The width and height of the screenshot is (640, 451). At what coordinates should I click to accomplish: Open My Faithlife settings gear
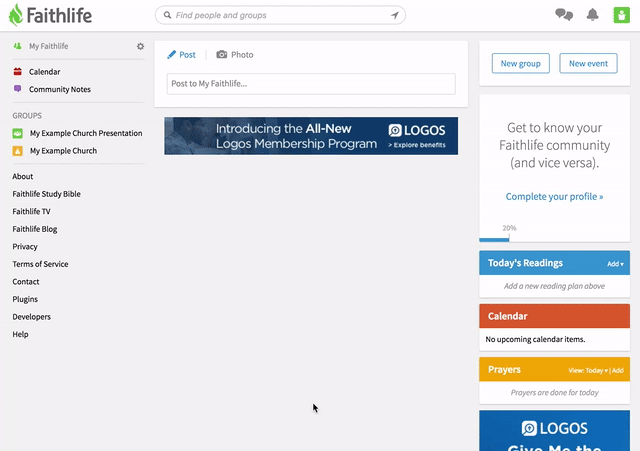(140, 46)
